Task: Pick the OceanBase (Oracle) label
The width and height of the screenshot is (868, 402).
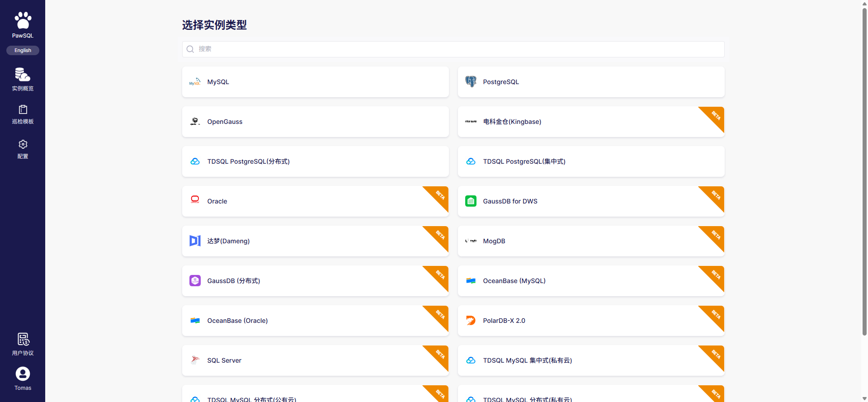Action: (237, 321)
